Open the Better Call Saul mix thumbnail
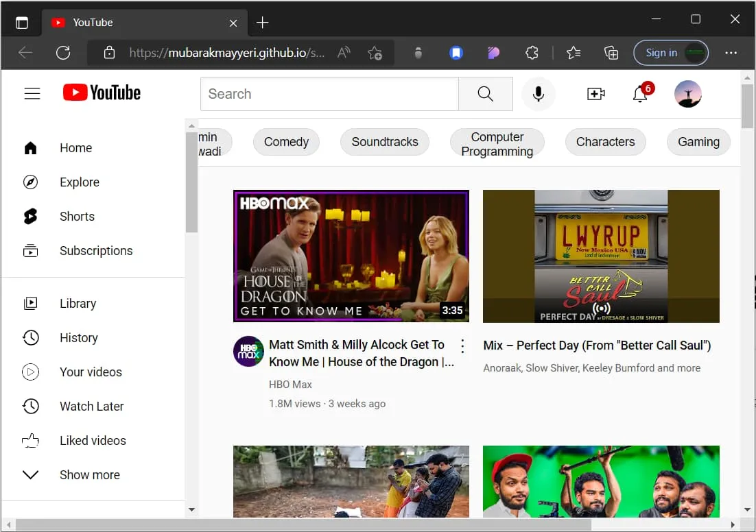The width and height of the screenshot is (756, 532). click(601, 256)
